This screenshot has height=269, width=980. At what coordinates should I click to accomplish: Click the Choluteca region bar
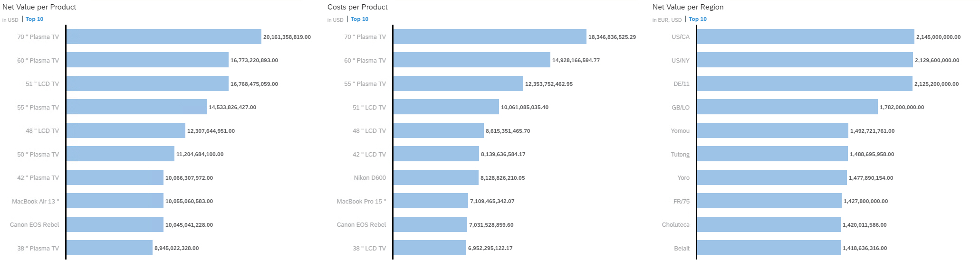769,224
